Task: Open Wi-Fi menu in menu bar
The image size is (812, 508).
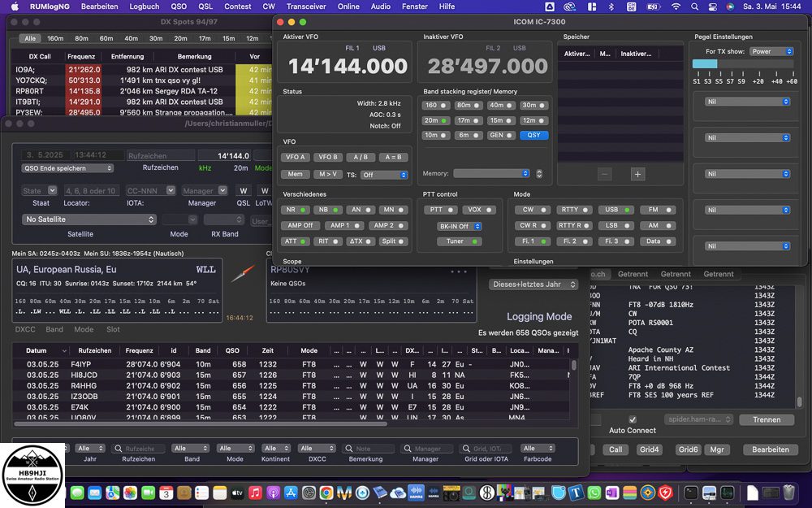Action: point(676,7)
